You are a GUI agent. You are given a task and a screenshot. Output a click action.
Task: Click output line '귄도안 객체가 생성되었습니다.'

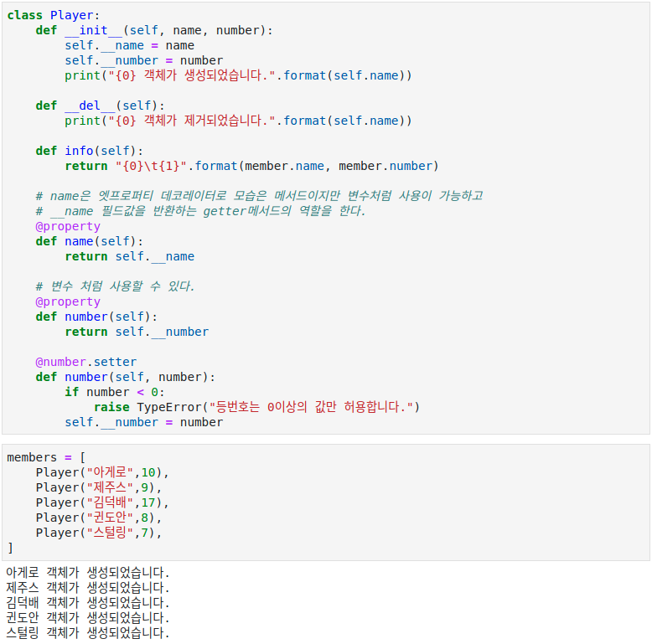point(88,618)
